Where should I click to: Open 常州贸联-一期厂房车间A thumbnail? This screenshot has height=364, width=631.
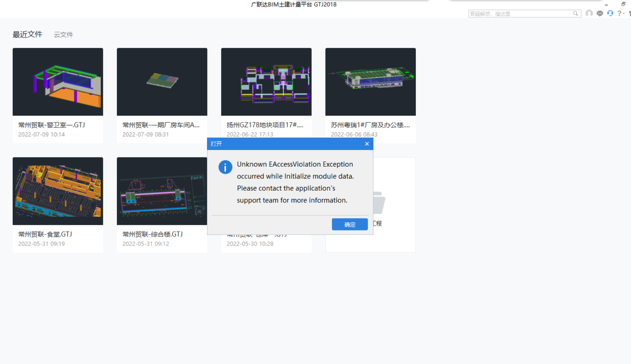(162, 82)
